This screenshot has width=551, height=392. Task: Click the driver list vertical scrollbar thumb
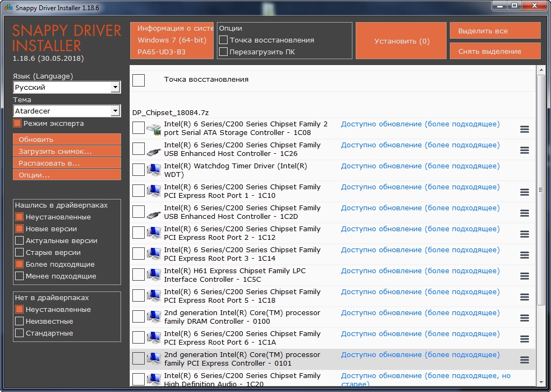[541, 190]
